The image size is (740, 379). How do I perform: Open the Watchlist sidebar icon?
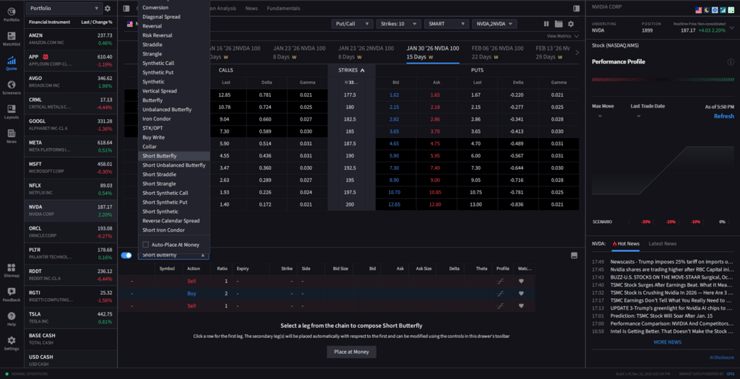pos(11,39)
